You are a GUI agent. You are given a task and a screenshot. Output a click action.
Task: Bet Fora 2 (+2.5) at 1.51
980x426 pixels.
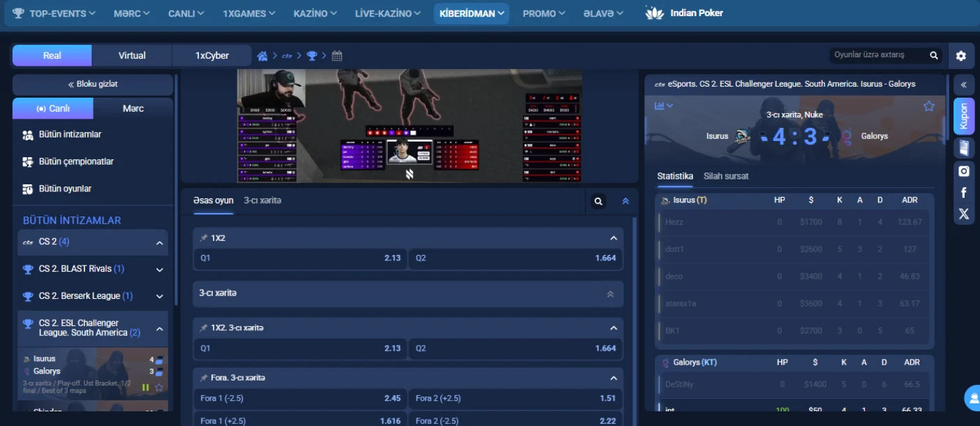coord(516,398)
